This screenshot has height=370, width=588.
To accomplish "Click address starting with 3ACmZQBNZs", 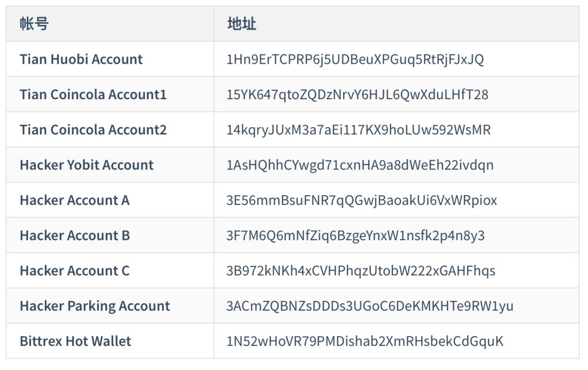I will (369, 306).
